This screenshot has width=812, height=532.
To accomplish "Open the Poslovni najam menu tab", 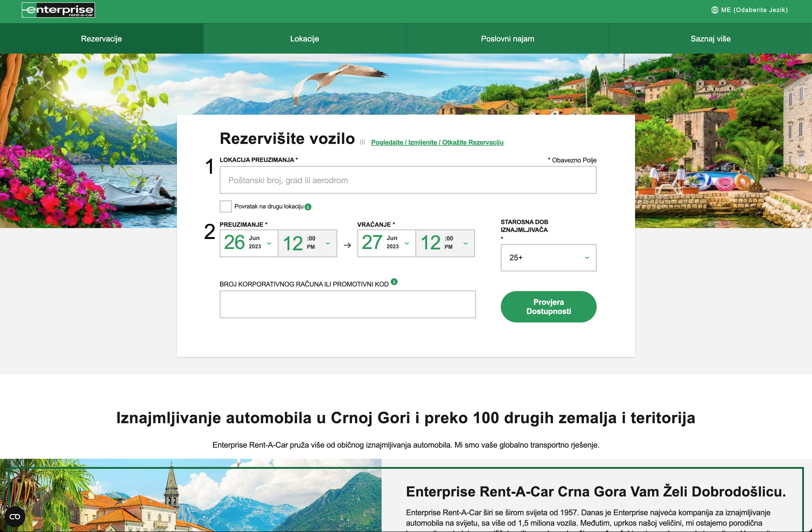I will [x=507, y=39].
